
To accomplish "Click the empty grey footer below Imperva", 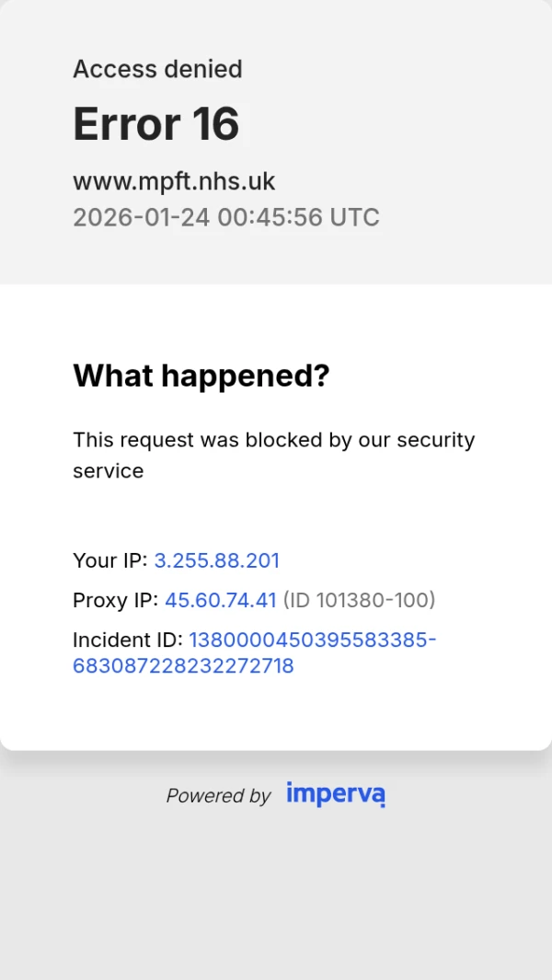I will pyautogui.click(x=276, y=902).
